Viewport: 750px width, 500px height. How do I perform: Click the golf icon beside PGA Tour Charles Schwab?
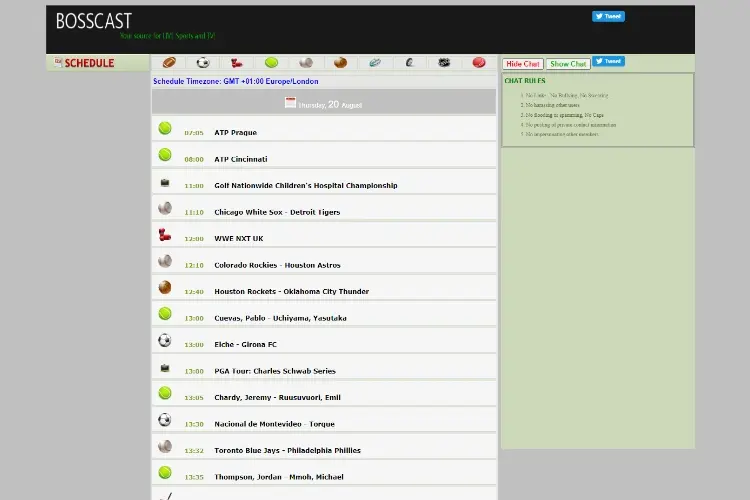tap(165, 368)
